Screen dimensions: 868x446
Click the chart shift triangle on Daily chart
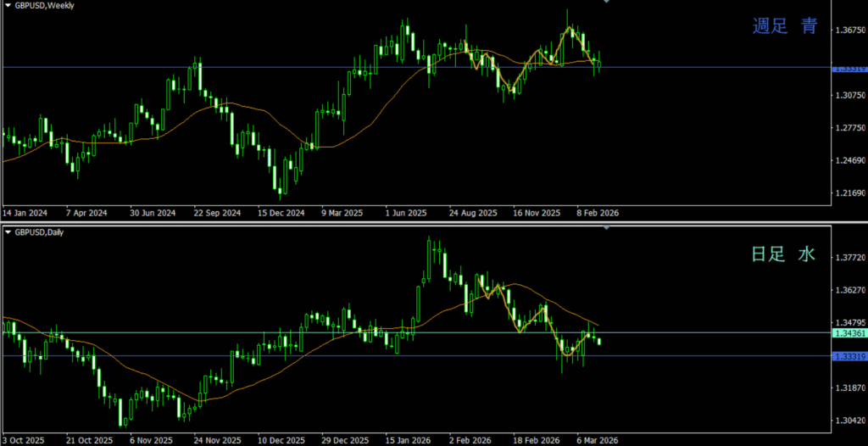(x=606, y=229)
